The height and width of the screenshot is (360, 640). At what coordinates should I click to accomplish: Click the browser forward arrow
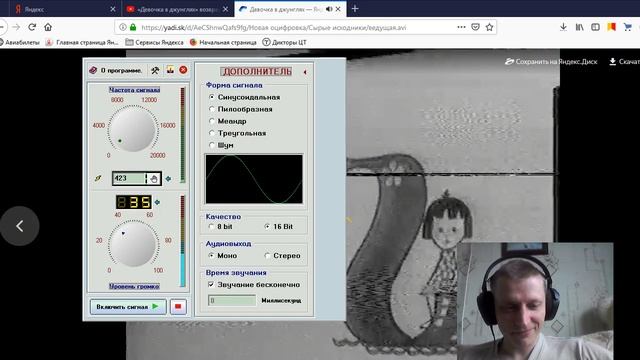(16, 27)
